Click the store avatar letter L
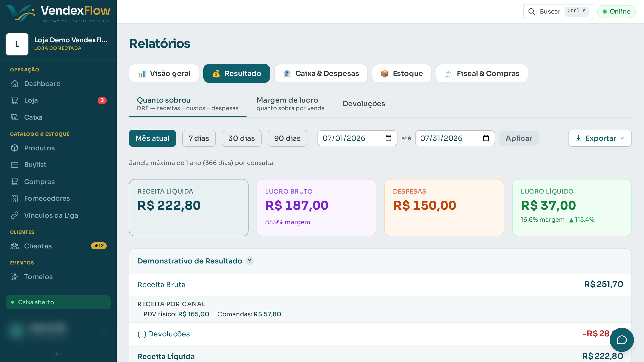 point(17,44)
